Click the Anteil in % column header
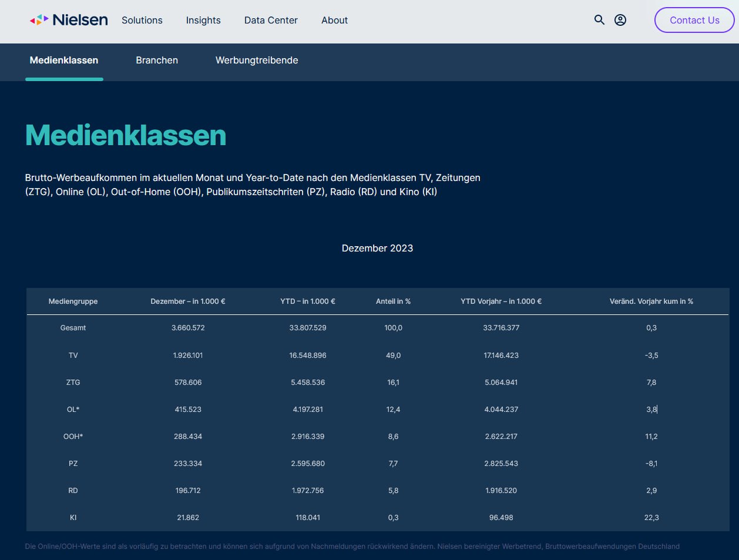This screenshot has width=739, height=560. point(393,301)
